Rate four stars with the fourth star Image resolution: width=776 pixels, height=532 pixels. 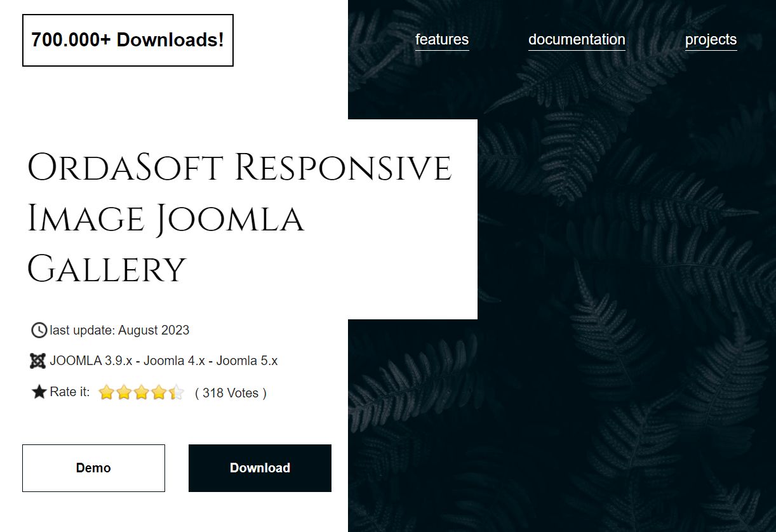159,393
